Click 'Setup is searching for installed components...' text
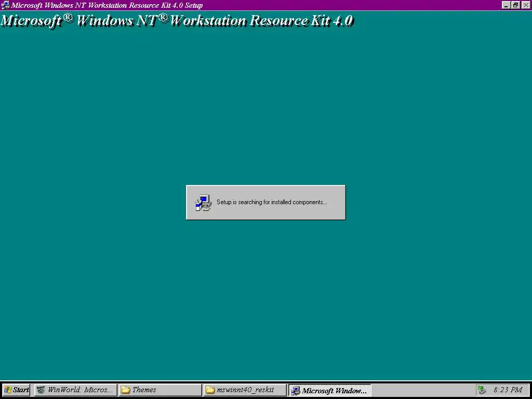The height and width of the screenshot is (399, 532). [x=272, y=202]
